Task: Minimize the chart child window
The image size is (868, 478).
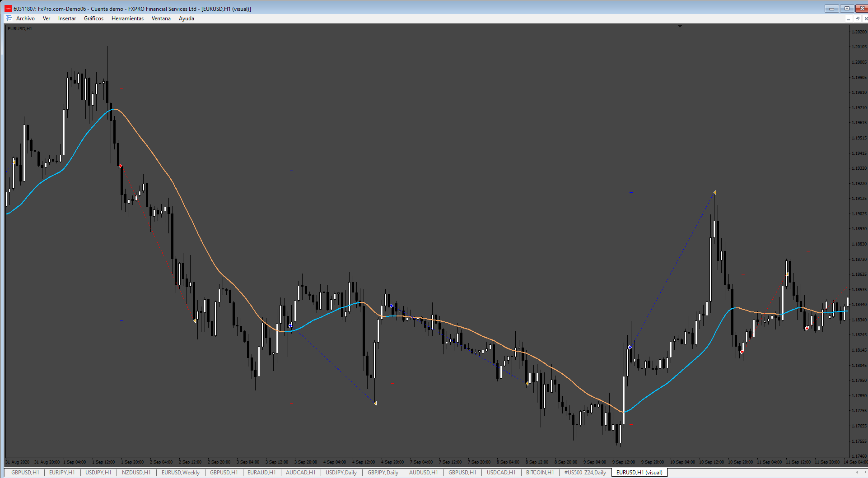Action: coord(849,19)
